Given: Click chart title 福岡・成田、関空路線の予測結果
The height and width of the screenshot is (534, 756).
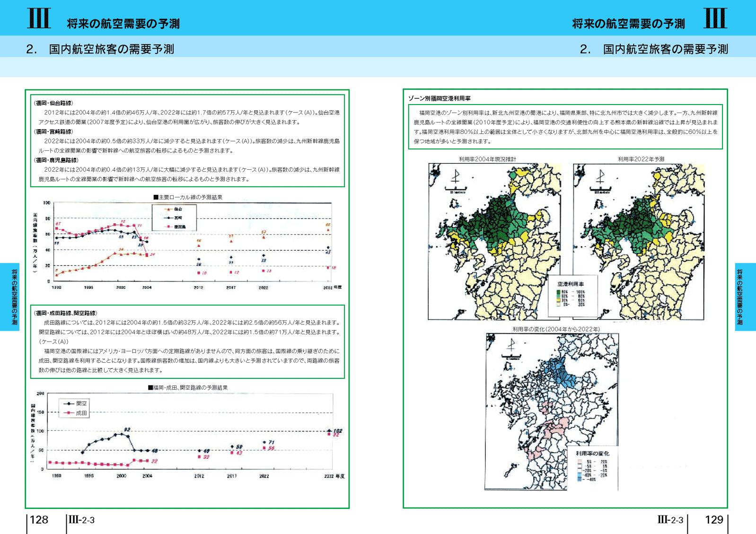Looking at the screenshot, I should coord(188,387).
